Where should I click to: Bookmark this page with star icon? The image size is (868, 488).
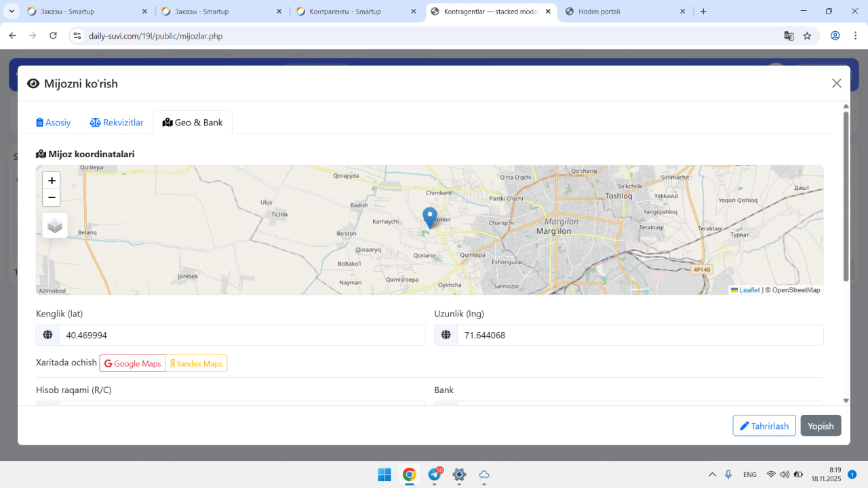click(807, 36)
